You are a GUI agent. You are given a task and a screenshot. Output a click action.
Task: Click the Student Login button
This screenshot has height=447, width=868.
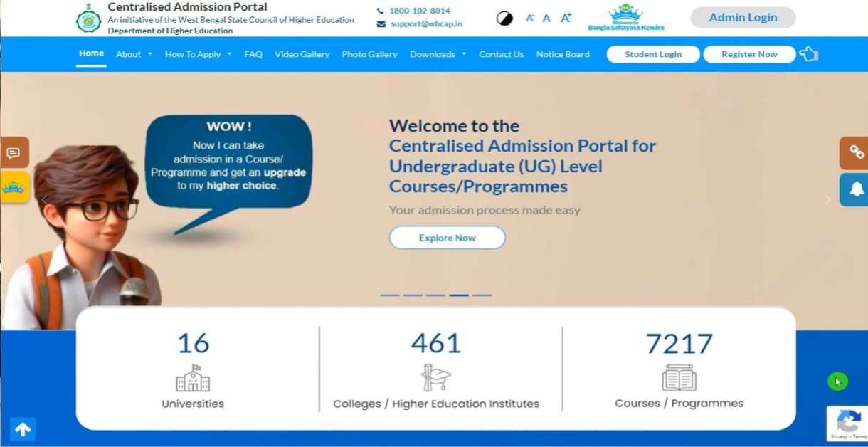pyautogui.click(x=652, y=54)
